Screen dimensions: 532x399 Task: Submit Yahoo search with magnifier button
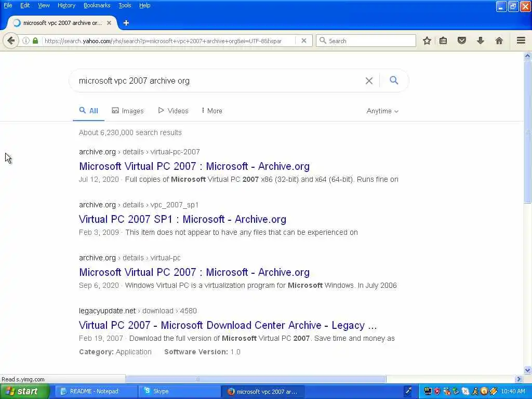point(394,81)
